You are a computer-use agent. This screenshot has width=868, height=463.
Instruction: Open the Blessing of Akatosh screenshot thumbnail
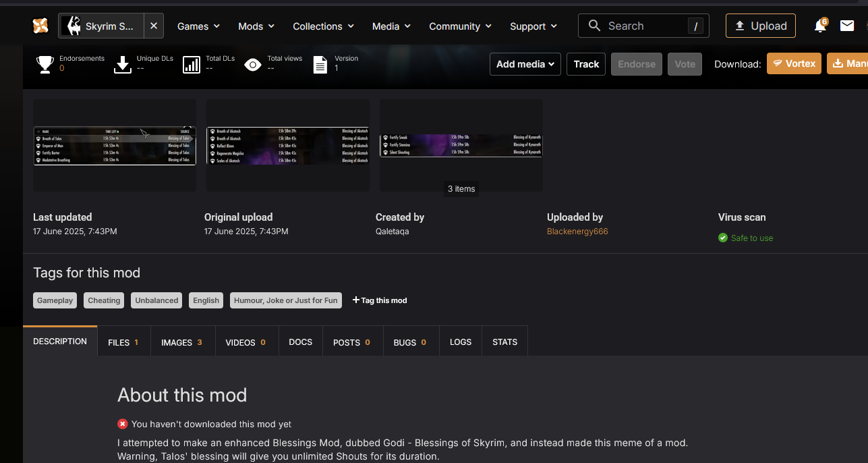288,146
